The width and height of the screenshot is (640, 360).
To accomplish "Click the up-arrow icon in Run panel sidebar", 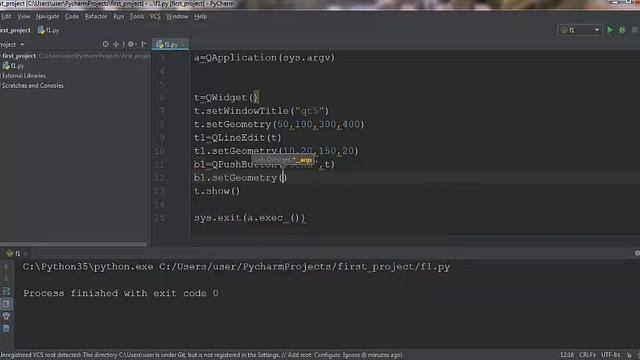I will click(x=6, y=267).
